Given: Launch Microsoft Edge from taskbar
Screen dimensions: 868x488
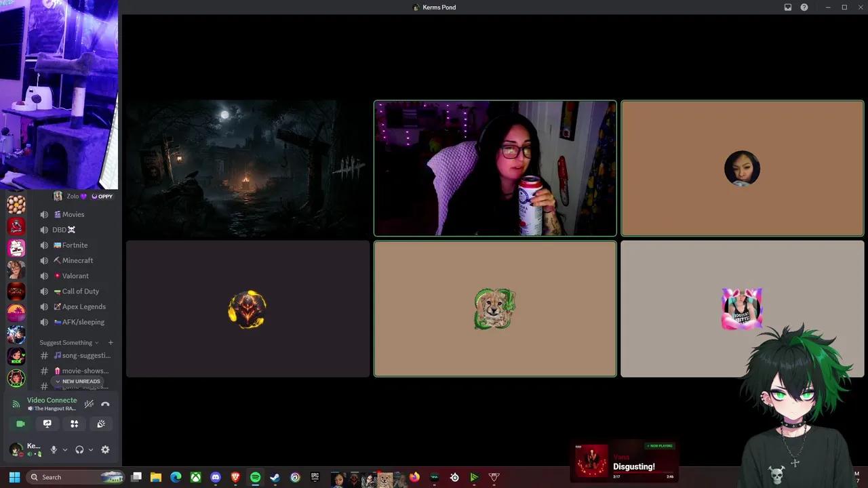Looking at the screenshot, I should point(176,477).
